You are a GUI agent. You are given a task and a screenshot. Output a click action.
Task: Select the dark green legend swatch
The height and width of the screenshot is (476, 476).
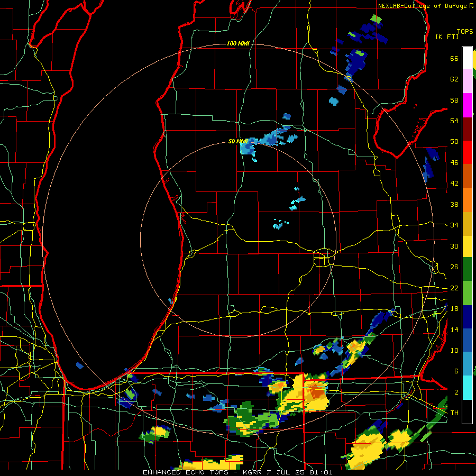click(x=467, y=269)
